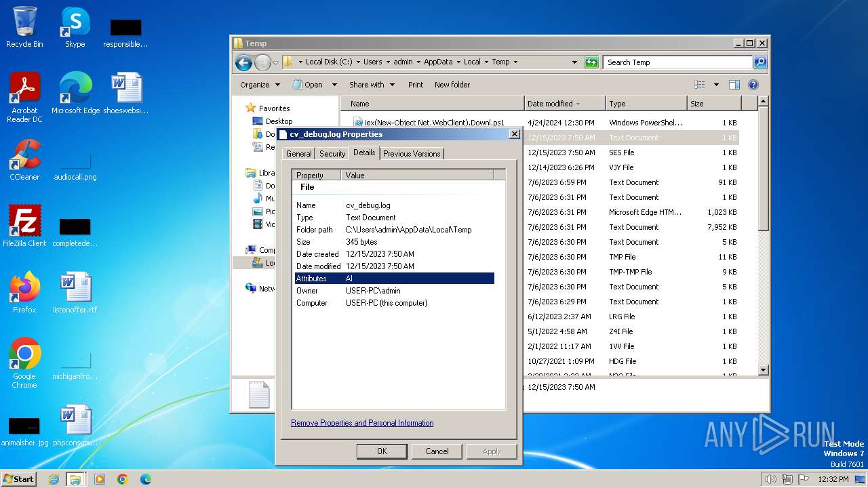Viewport: 868px width, 488px height.
Task: Select the Details tab
Action: pyautogui.click(x=364, y=152)
